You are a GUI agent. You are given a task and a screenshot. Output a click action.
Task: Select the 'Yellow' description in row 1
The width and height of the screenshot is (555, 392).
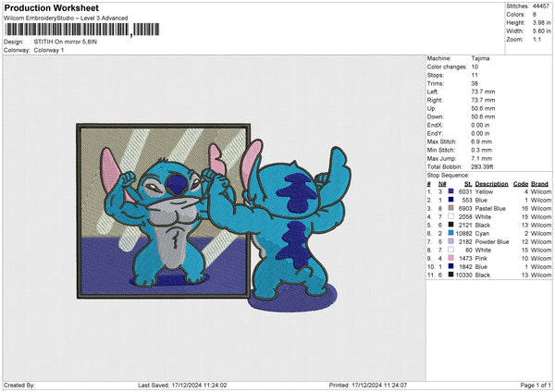pos(484,191)
